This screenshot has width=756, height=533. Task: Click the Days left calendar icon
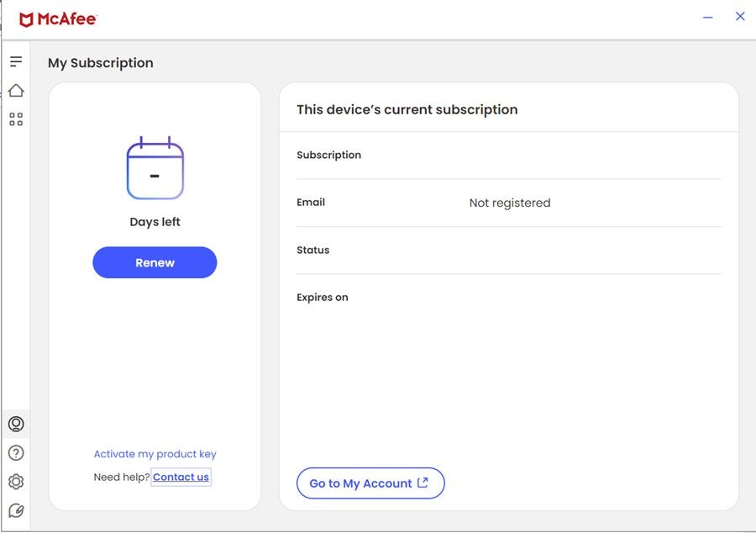155,169
